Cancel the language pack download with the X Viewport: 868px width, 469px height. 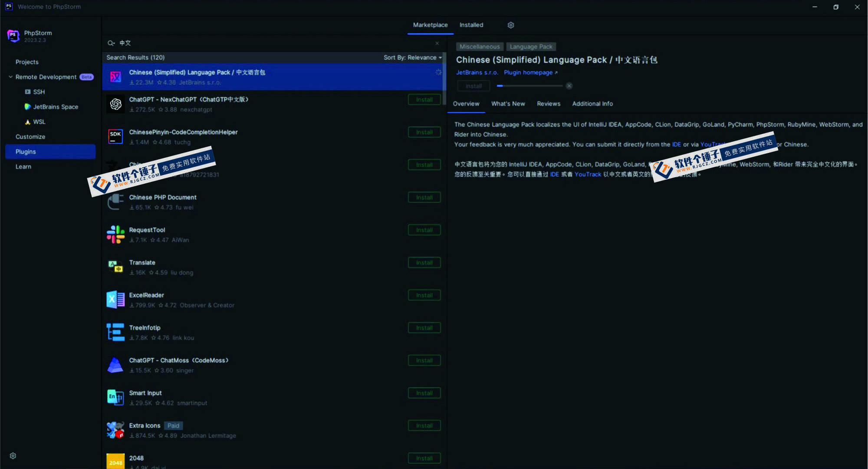pyautogui.click(x=569, y=86)
